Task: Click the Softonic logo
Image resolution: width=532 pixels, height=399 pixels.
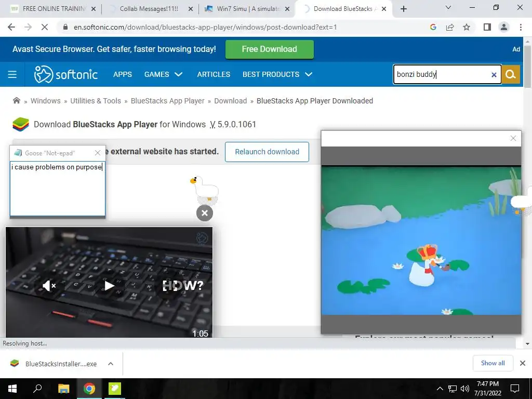Action: 66,74
